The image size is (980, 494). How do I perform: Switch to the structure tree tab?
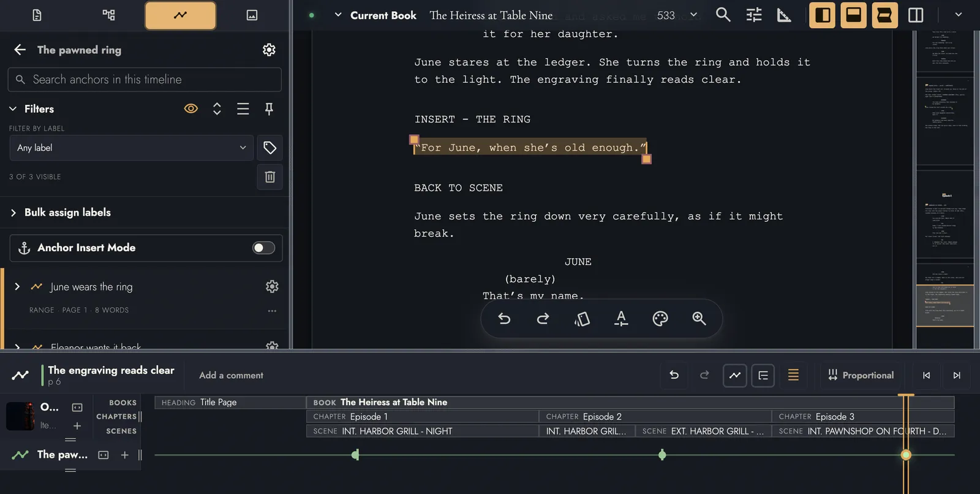(108, 15)
